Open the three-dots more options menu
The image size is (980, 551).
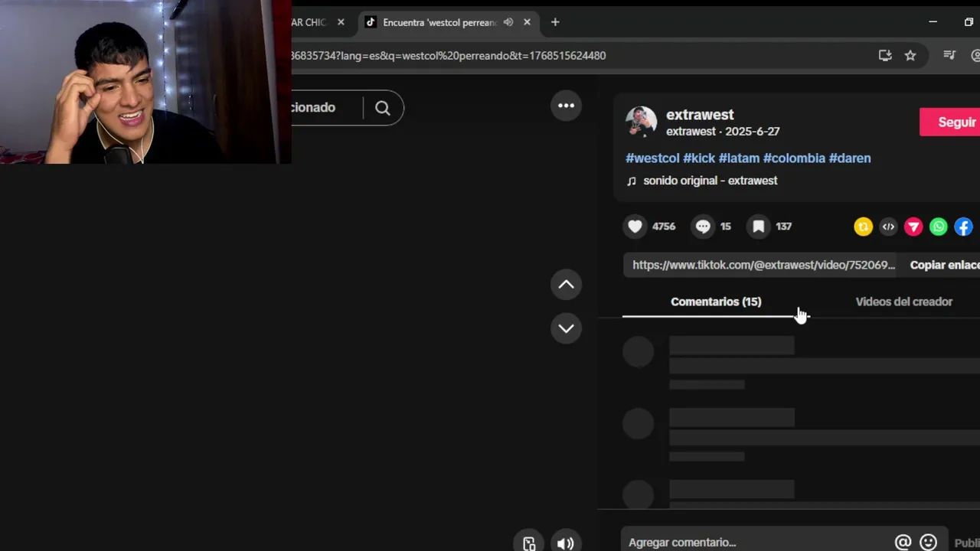(566, 106)
